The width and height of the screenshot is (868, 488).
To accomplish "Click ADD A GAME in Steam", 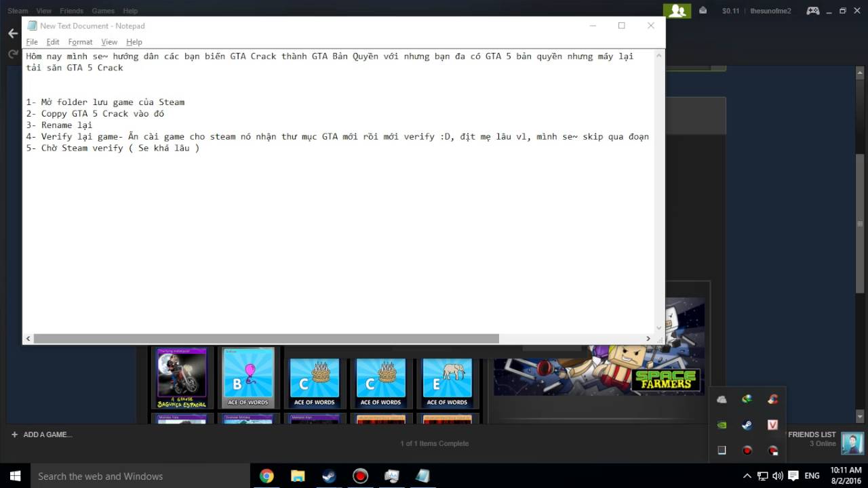I will [x=41, y=434].
